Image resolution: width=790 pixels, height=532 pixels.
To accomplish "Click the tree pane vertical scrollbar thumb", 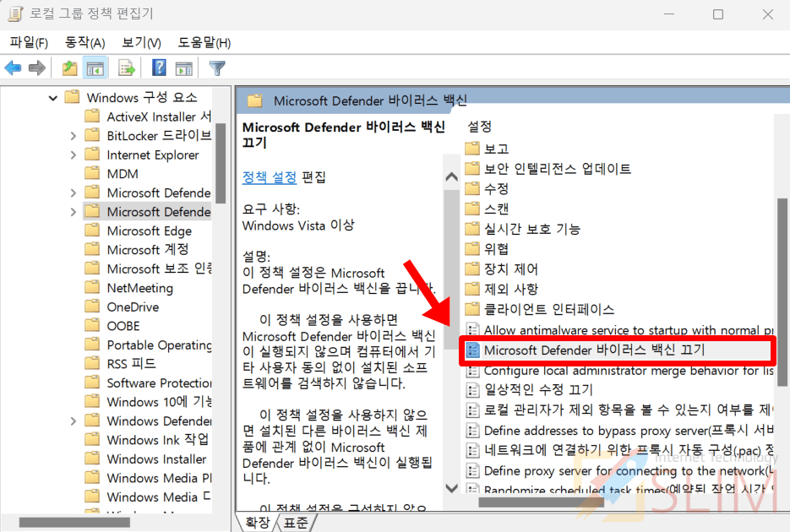I will 221,163.
